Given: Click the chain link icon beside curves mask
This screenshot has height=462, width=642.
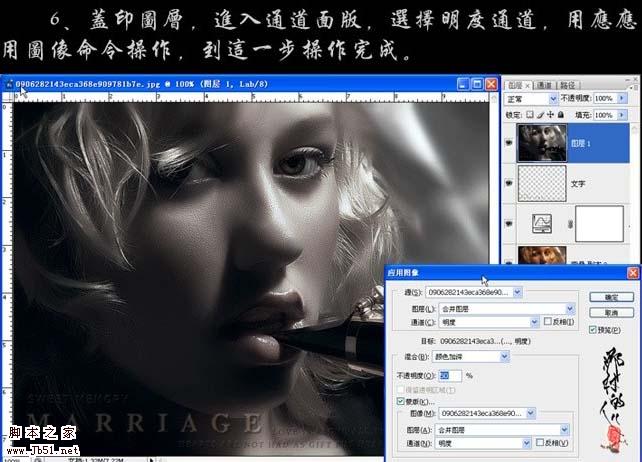Looking at the screenshot, I should [x=570, y=224].
